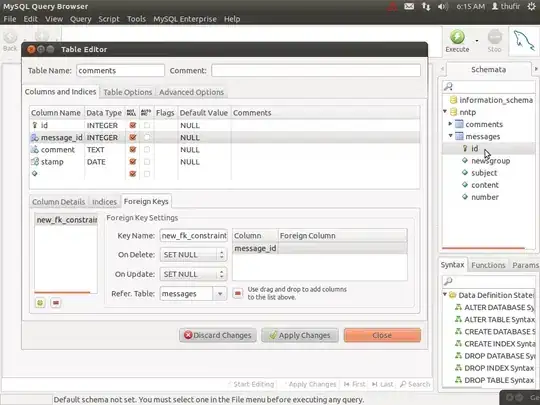
Task: Click the orange scrollbar under the foreign key list
Action: click(62, 292)
